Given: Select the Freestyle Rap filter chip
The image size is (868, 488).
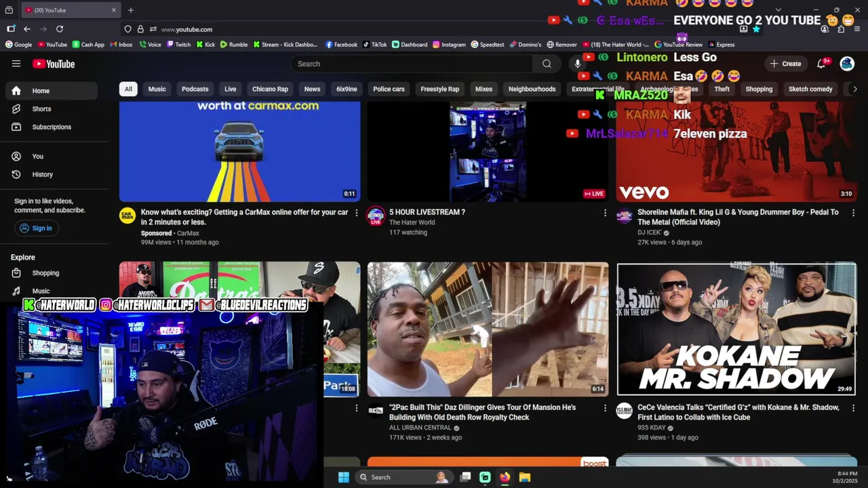Looking at the screenshot, I should (x=439, y=89).
